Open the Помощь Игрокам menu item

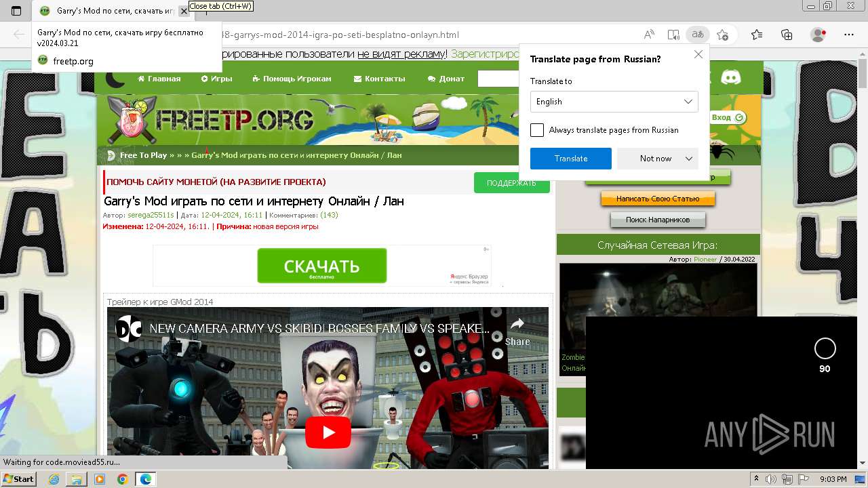click(292, 79)
